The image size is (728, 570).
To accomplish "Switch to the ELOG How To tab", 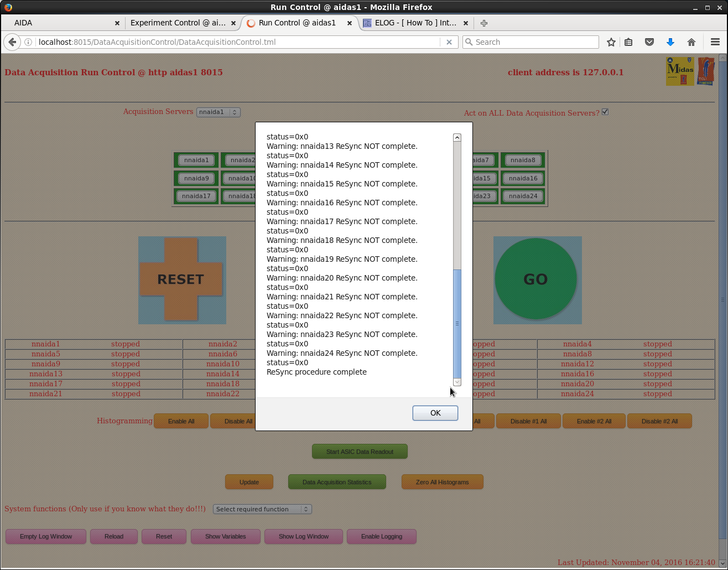I will pyautogui.click(x=415, y=23).
